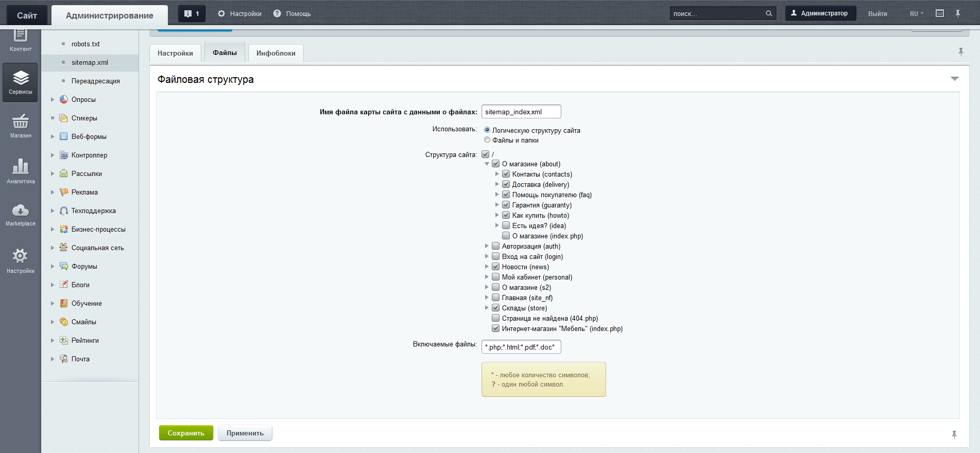Open the Контент section icon
Screen dimensions: 980x453
(21, 36)
